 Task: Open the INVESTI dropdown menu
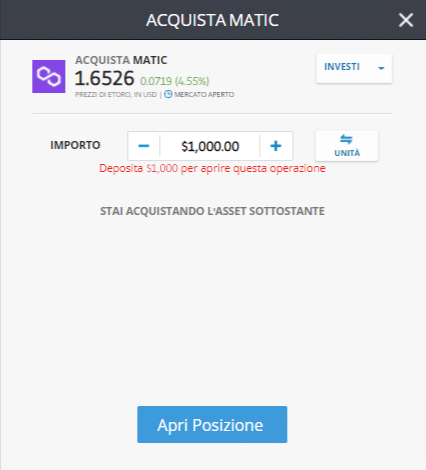[x=354, y=68]
